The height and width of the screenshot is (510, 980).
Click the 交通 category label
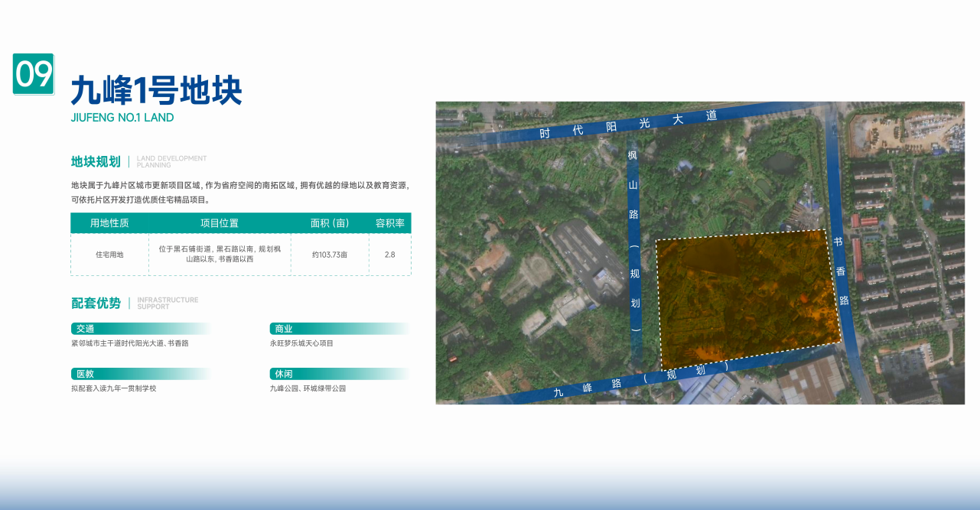(85, 329)
